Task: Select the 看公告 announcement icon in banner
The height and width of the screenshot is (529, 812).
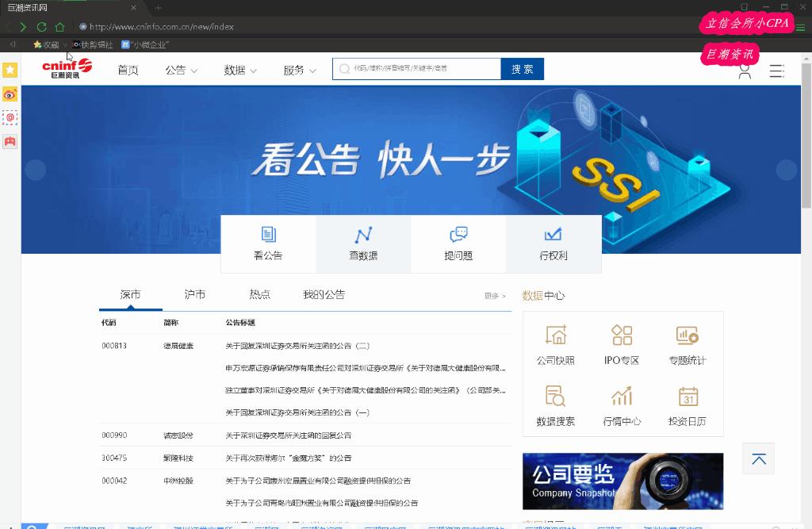Action: (x=268, y=243)
